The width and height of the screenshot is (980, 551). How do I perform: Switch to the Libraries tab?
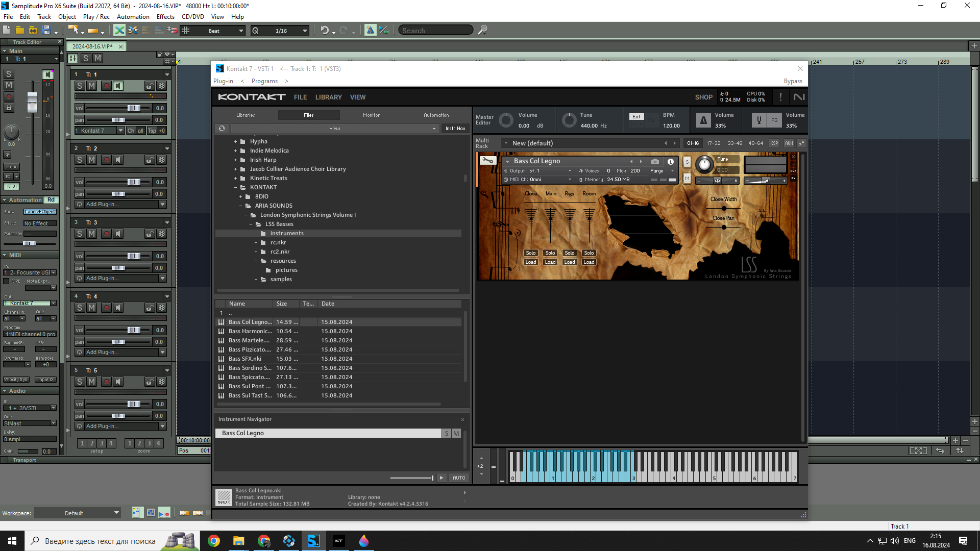(246, 115)
